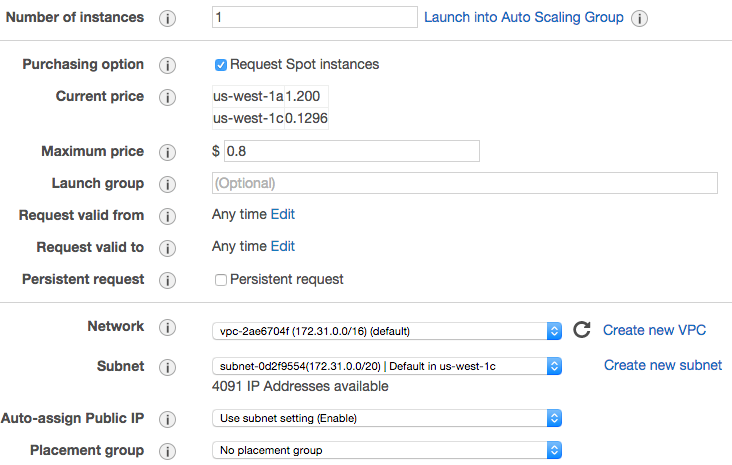Click the Create new VPC link

[x=655, y=330]
